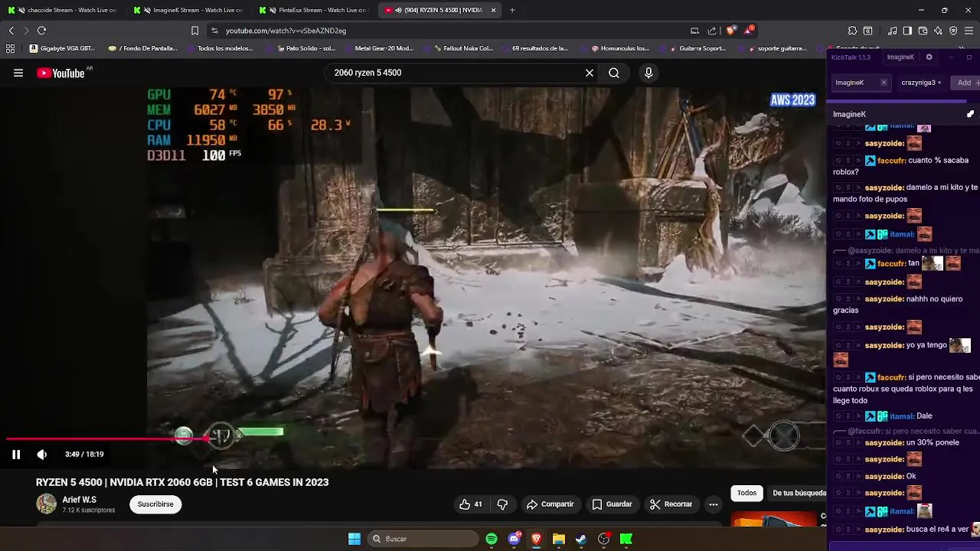The height and width of the screenshot is (551, 980).
Task: Open Discord from the taskbar
Action: (514, 539)
